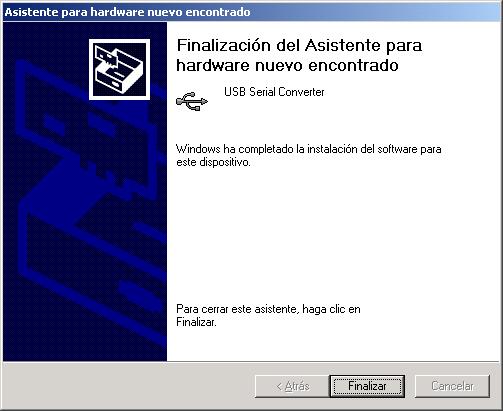Click the word software in the completion message
Screen dimensions: 503x411
point(397,149)
